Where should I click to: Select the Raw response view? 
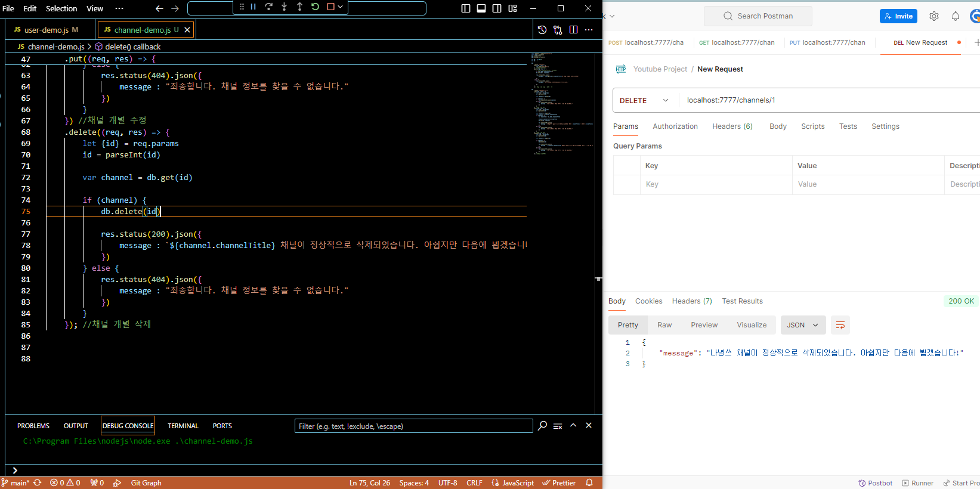664,325
